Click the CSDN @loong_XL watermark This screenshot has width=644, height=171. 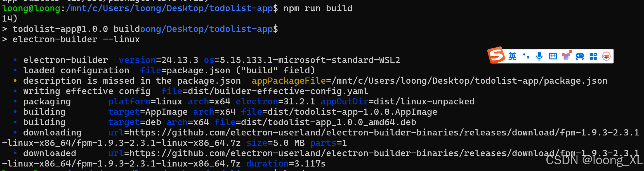coord(594,160)
